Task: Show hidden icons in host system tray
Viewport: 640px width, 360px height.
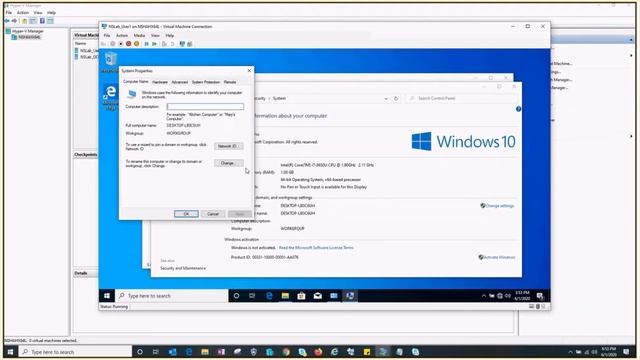Action: 570,352
